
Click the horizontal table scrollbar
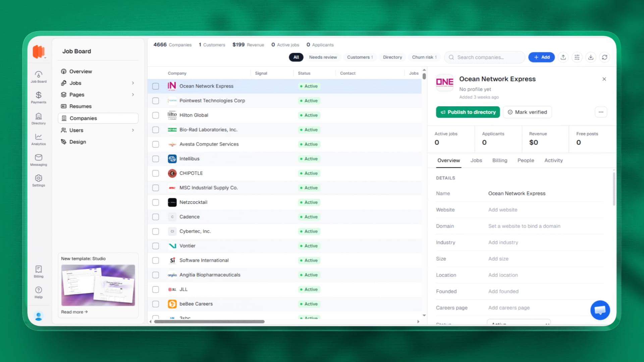click(209, 321)
